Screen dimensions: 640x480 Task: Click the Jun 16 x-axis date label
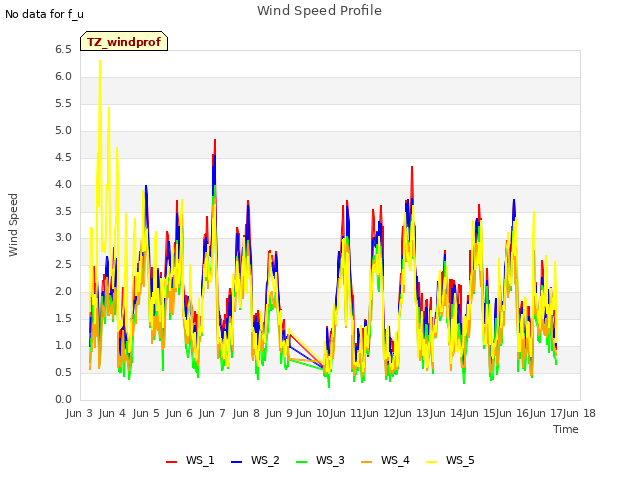pos(513,413)
